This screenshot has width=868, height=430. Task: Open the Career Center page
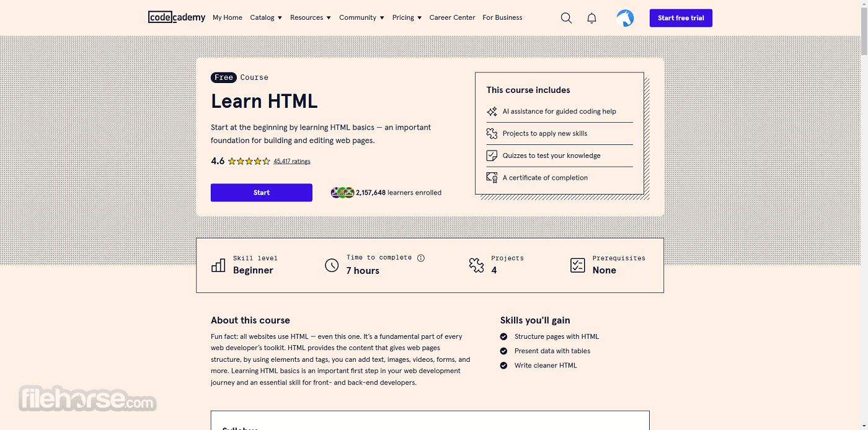pos(452,17)
